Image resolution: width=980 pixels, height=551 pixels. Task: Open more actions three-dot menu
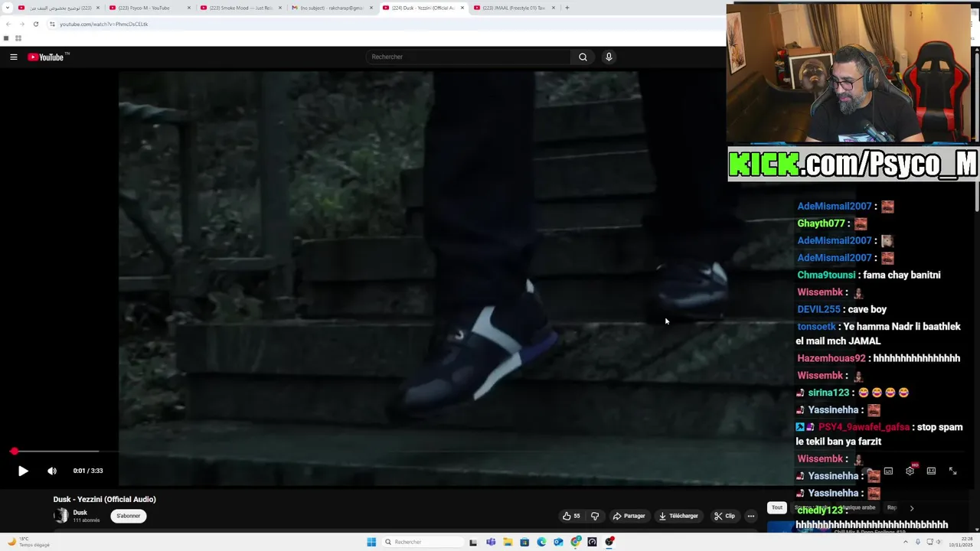750,516
